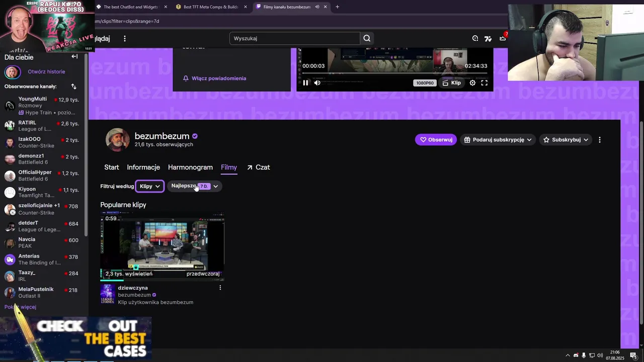
Task: Enter fullscreen in the video player
Action: (485, 83)
